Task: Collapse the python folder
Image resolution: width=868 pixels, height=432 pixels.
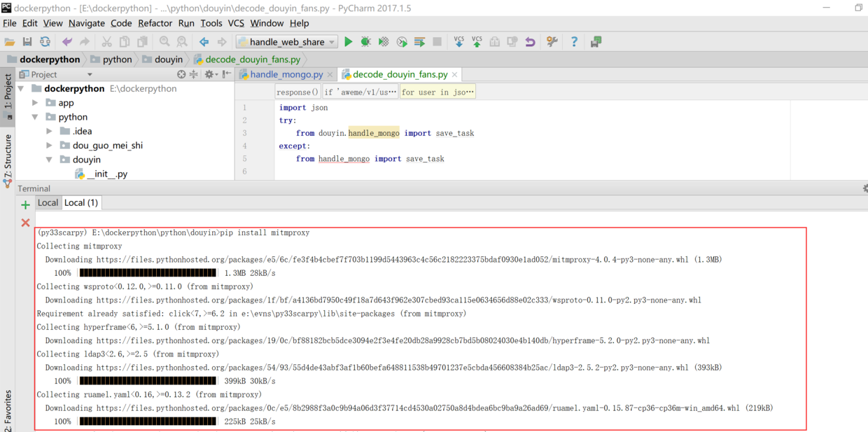Action: click(x=35, y=117)
